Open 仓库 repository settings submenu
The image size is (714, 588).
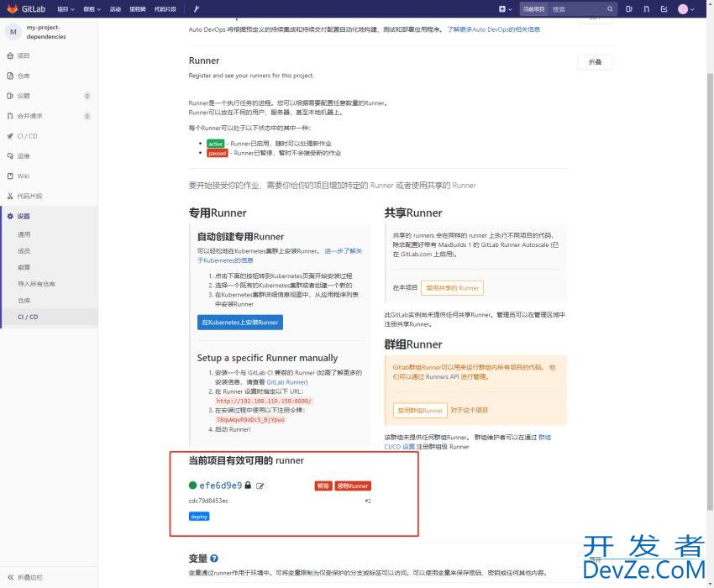click(x=24, y=300)
